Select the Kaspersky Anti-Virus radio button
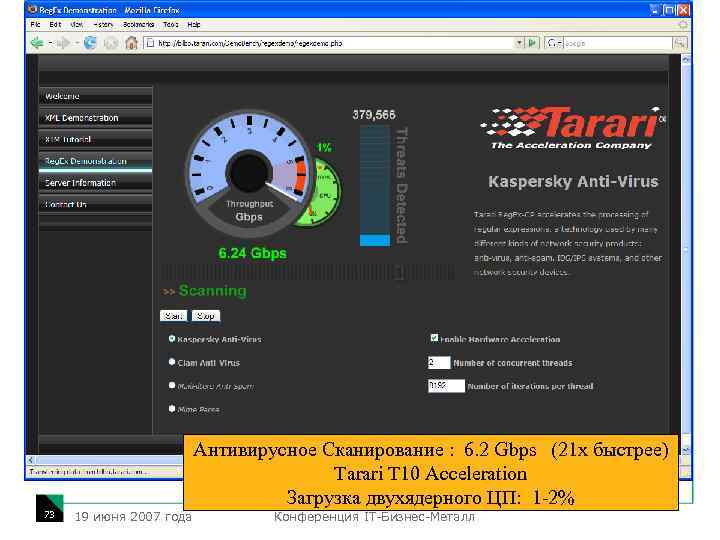Viewport: 720px width, 540px height. [172, 339]
